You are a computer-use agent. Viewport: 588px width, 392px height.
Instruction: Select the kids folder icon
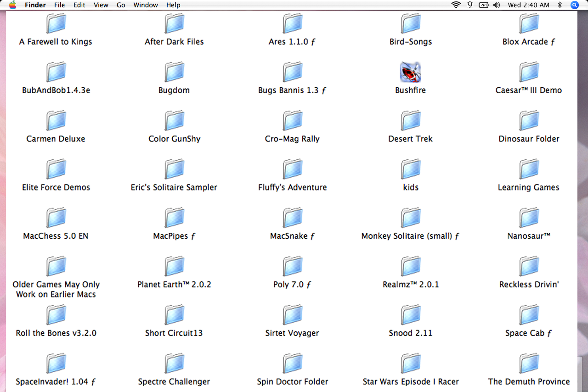[411, 169]
